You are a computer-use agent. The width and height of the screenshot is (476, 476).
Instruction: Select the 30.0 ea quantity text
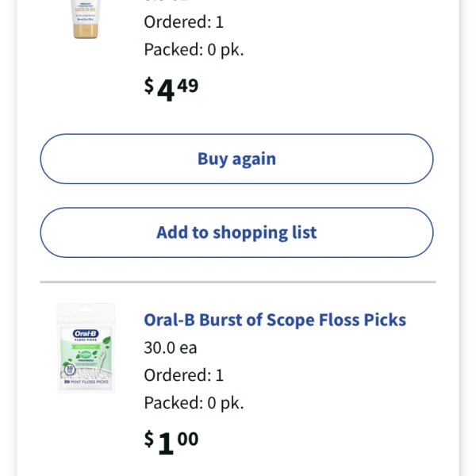[171, 347]
